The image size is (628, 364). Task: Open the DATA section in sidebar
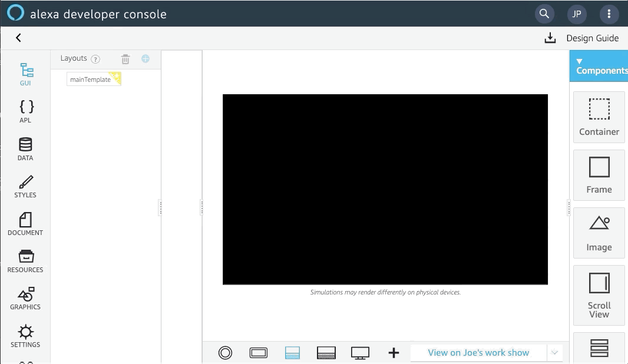(x=25, y=148)
